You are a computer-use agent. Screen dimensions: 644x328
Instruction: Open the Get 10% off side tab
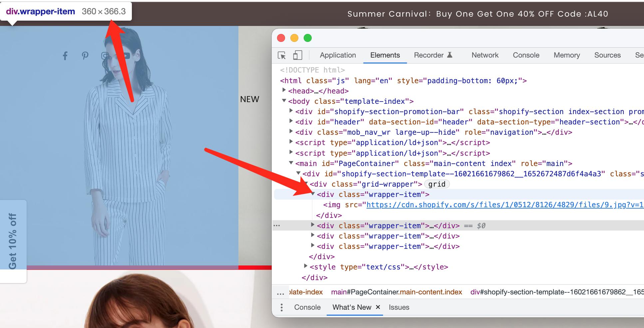(x=13, y=241)
